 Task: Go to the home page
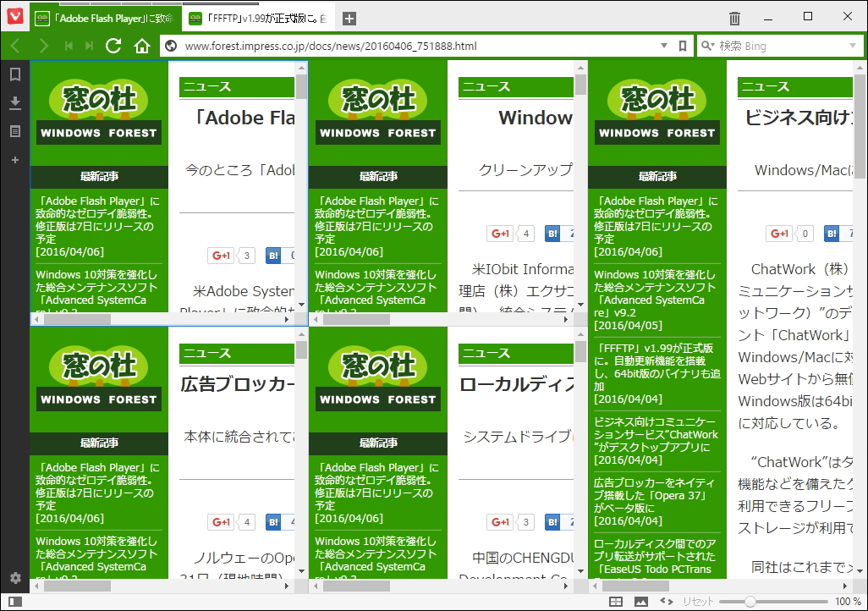140,47
